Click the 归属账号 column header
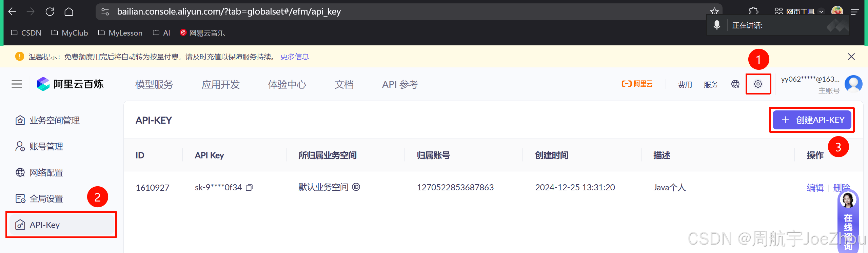The width and height of the screenshot is (868, 253). click(433, 155)
